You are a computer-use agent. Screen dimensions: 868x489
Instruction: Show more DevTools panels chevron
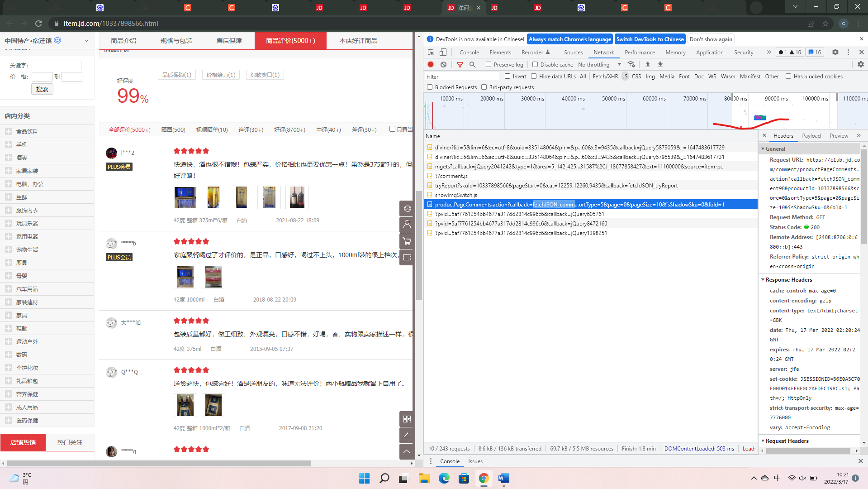769,52
